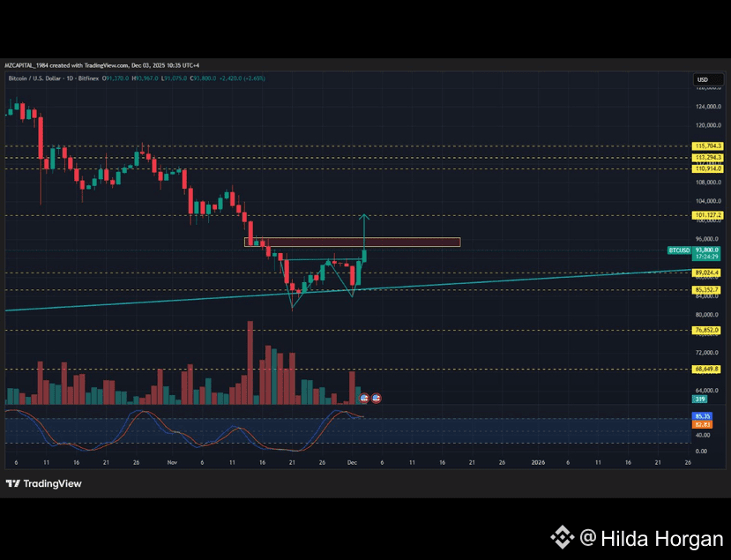Select the 110,914.0 horizontal level label

click(708, 168)
